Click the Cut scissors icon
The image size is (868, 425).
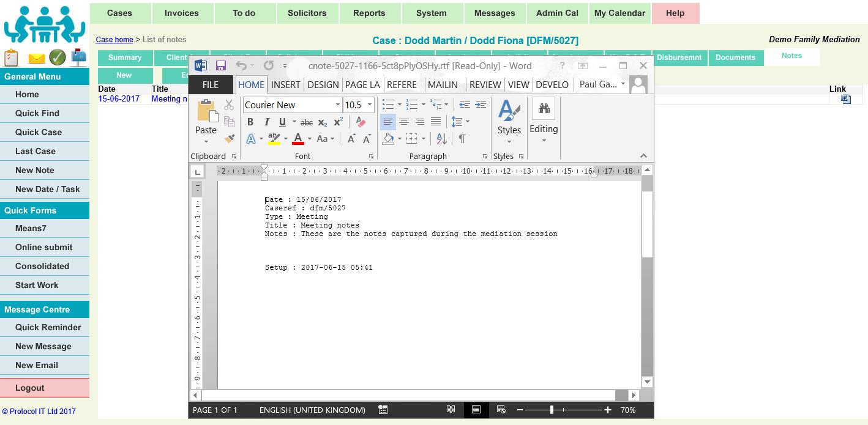[229, 105]
